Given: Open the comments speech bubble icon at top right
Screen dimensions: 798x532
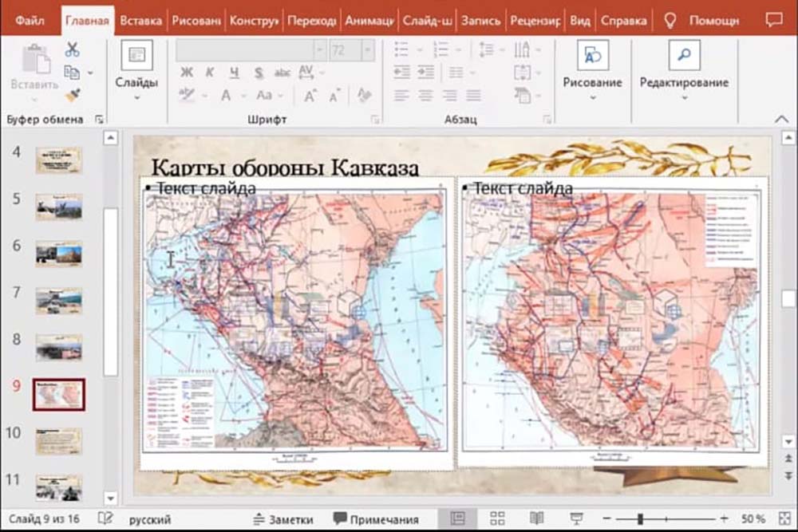Looking at the screenshot, I should click(x=773, y=21).
